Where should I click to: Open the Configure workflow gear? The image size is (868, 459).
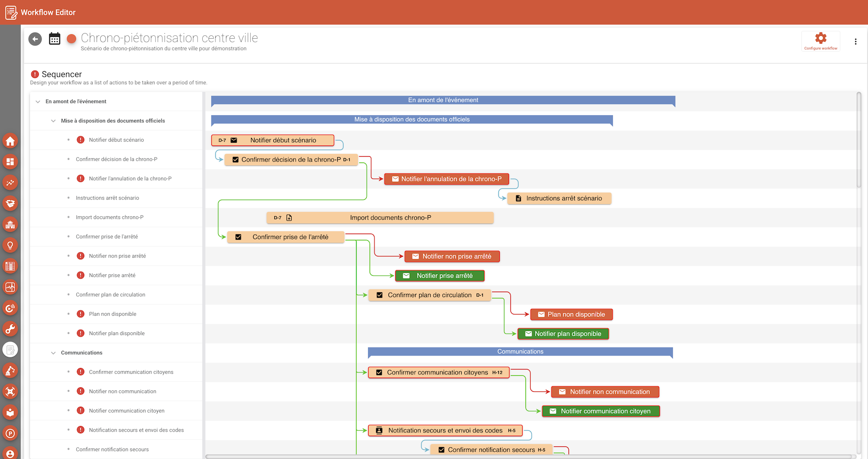point(821,39)
